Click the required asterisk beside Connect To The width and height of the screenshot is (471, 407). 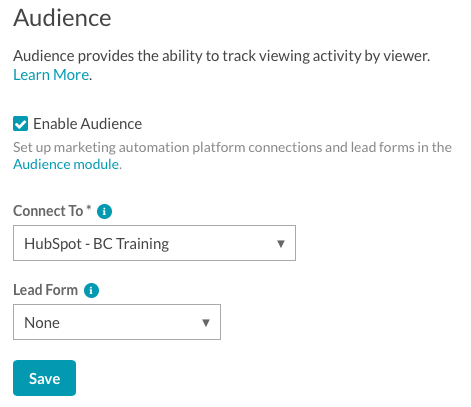(x=89, y=208)
